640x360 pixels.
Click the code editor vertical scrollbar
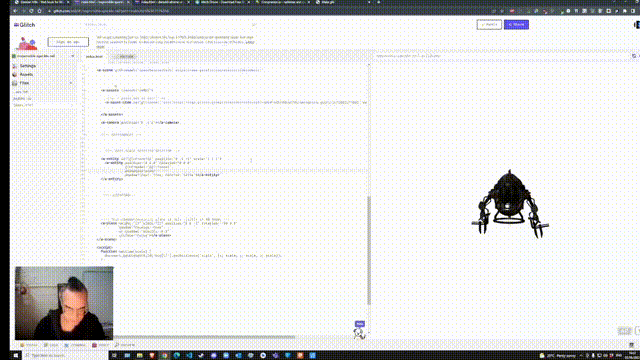(x=369, y=250)
